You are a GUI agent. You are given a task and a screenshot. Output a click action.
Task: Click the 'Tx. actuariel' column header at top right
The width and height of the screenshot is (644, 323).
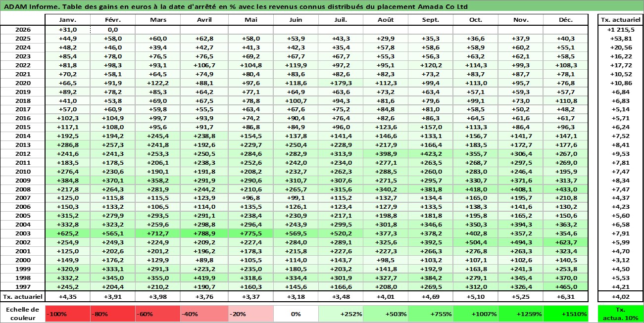click(620, 20)
